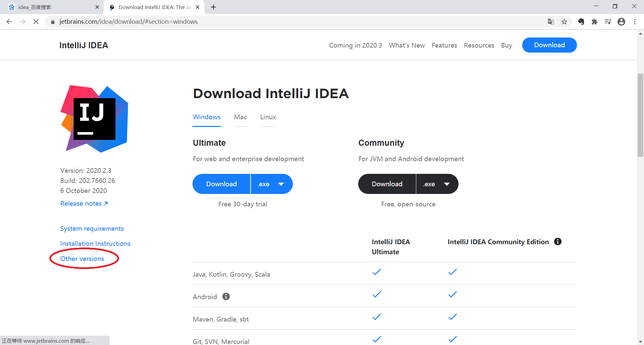This screenshot has height=345, width=644.
Task: Expand the Ultimate .exe format dropdown
Action: click(272, 184)
